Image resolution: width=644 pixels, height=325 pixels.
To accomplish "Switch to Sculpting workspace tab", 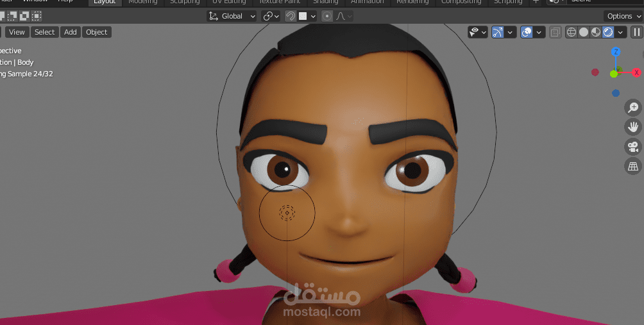I will (185, 2).
